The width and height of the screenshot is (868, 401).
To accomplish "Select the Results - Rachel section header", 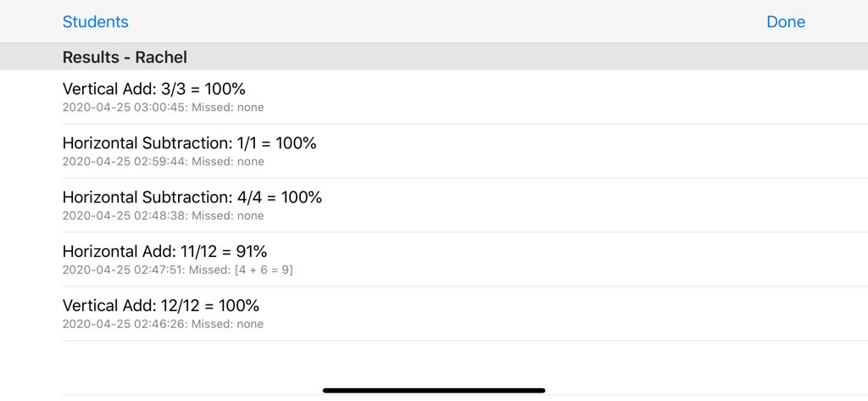I will pos(125,58).
